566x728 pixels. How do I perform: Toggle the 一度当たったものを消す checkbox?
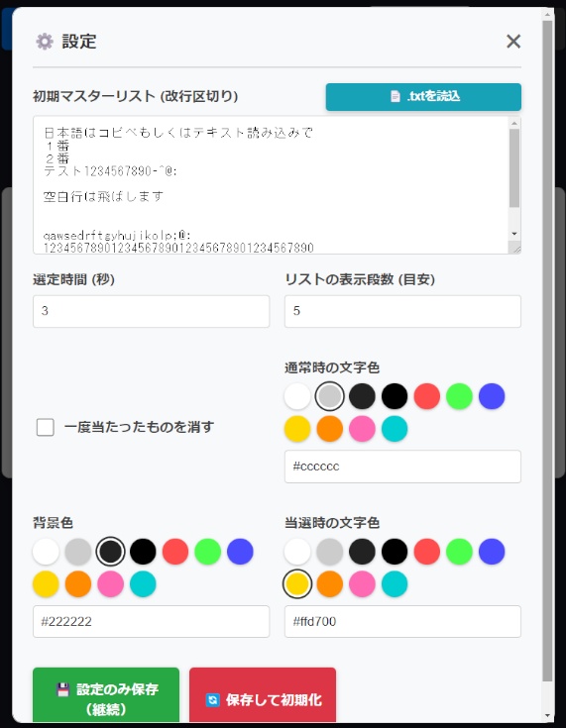pos(45,427)
